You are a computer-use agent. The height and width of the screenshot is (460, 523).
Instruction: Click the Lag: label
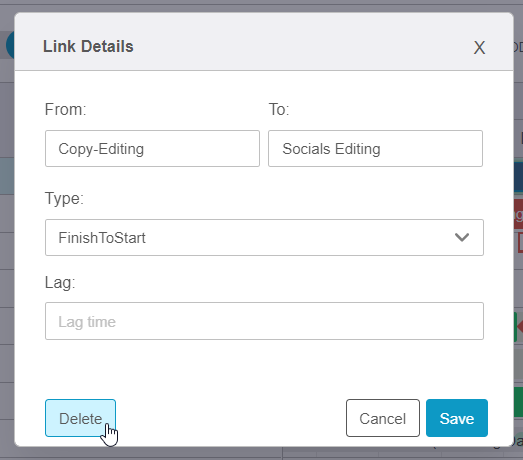(x=60, y=283)
